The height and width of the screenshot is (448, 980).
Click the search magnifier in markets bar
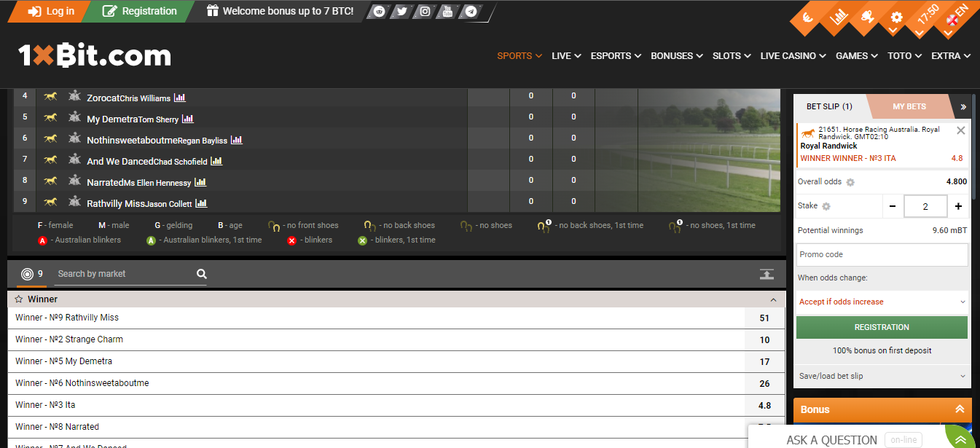pyautogui.click(x=202, y=274)
